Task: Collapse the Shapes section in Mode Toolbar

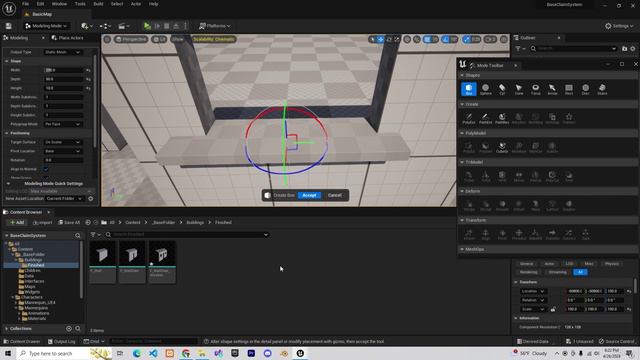Action: coord(462,75)
